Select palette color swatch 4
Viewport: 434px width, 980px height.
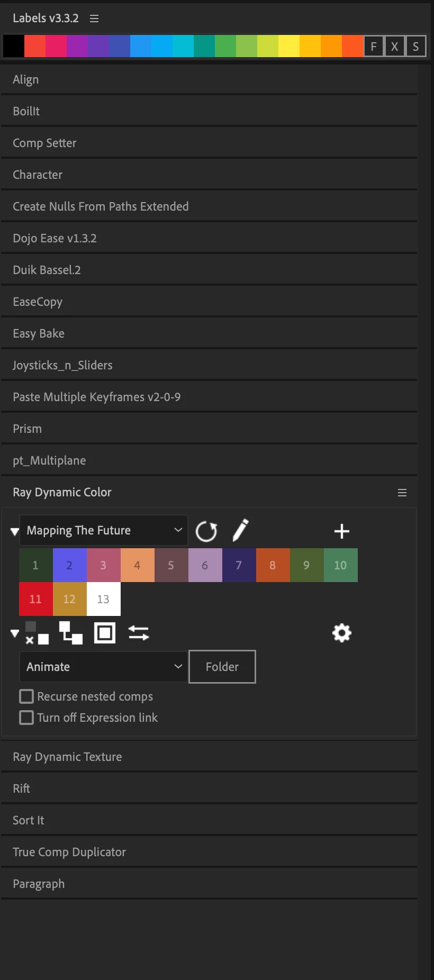click(x=138, y=565)
